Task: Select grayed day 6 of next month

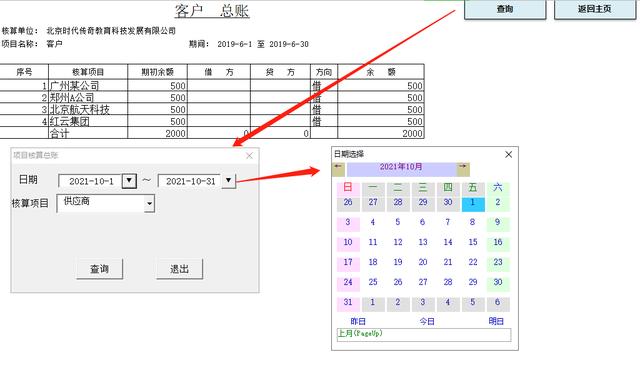Action: pos(498,303)
